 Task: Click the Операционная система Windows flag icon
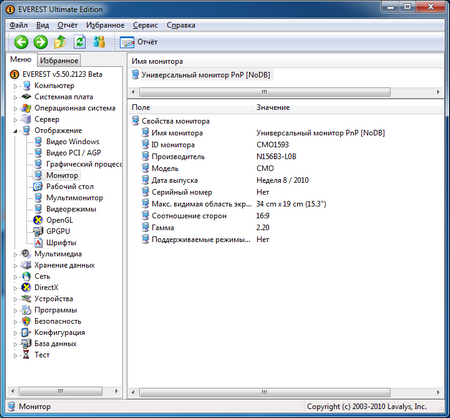click(x=26, y=108)
